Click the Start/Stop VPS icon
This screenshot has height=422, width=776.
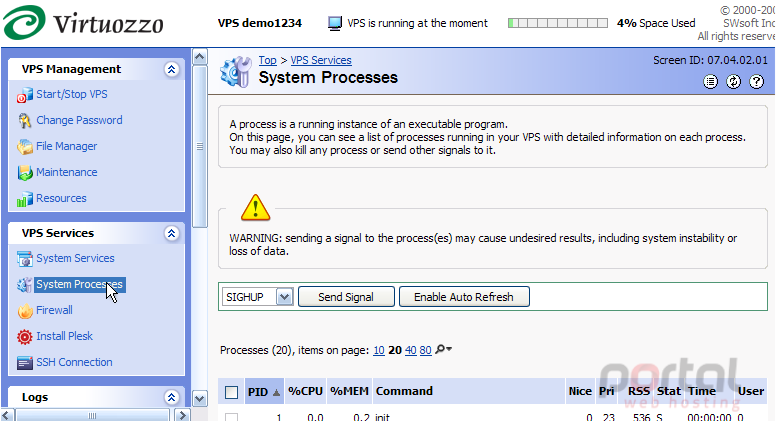click(24, 95)
